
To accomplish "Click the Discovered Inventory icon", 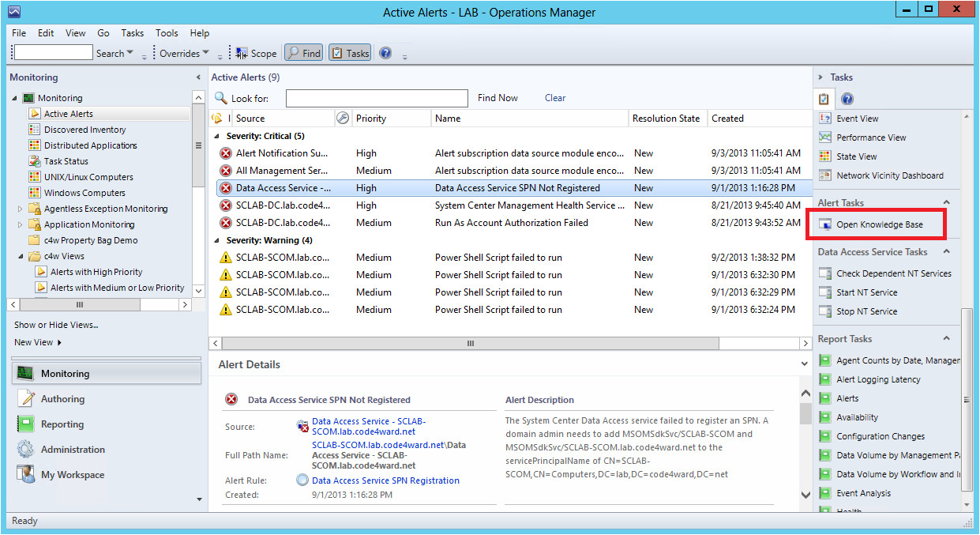I will pyautogui.click(x=35, y=130).
